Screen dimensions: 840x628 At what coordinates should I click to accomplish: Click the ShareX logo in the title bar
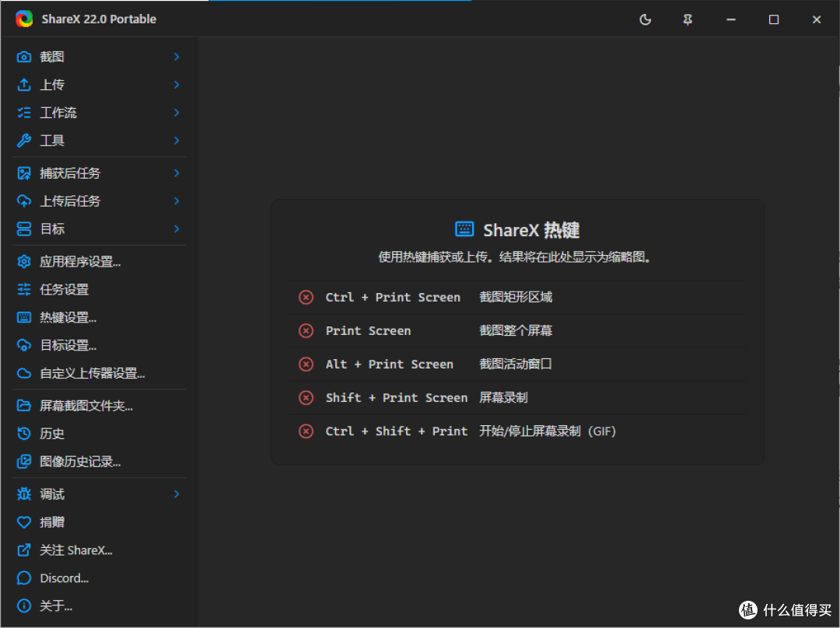click(24, 19)
